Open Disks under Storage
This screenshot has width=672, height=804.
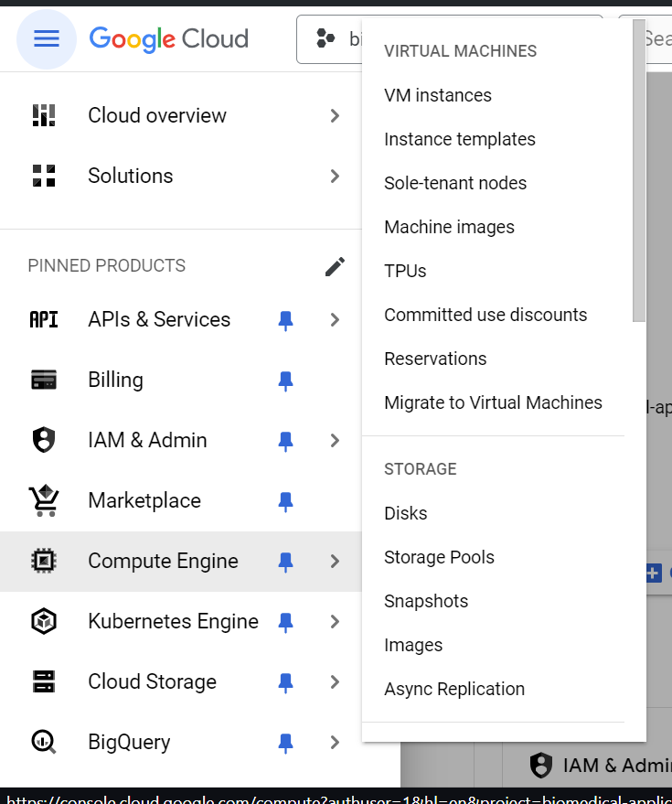(405, 513)
